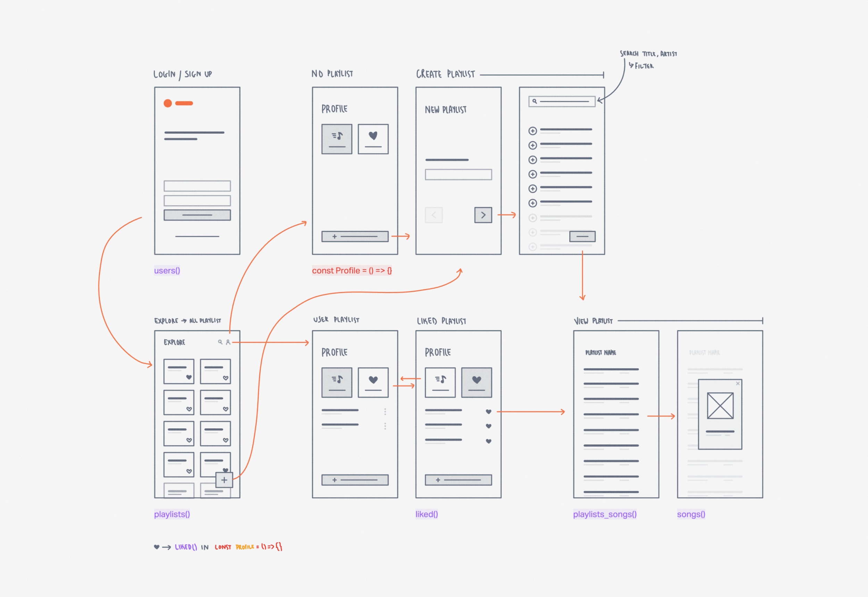Screen dimensions: 868x597
Task: Click the users() label under Login screen
Action: (x=167, y=271)
